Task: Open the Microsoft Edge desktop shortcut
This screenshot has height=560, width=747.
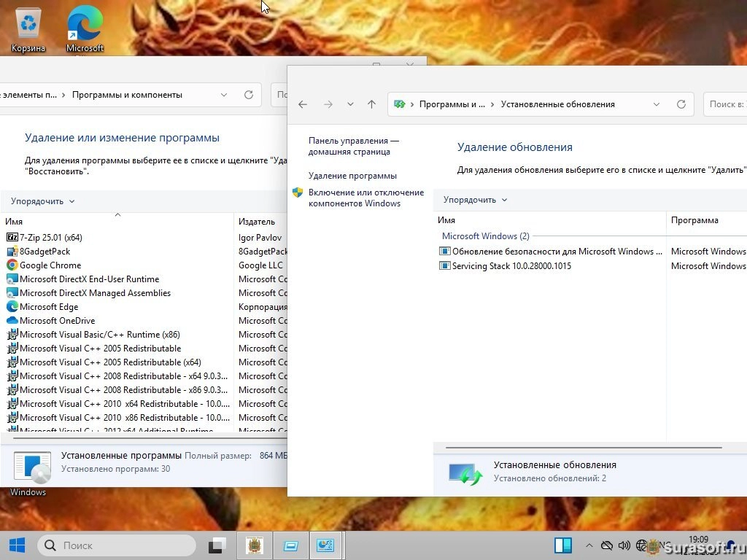Action: click(x=85, y=29)
